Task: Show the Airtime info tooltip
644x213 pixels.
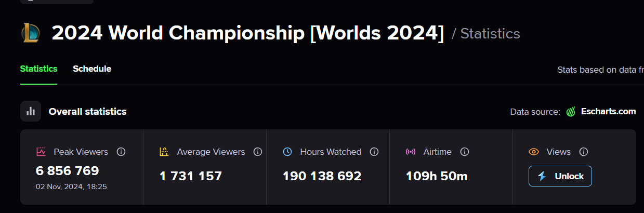Action: pos(465,152)
